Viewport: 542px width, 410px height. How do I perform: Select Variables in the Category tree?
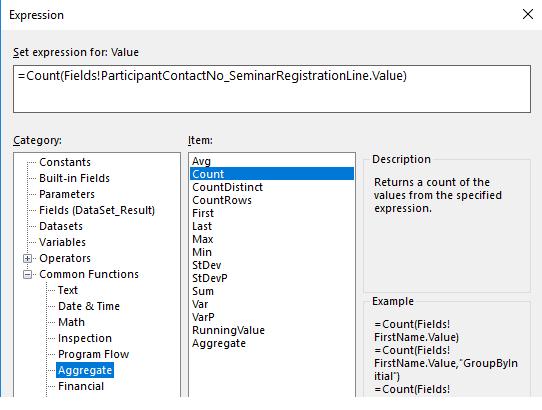click(62, 242)
